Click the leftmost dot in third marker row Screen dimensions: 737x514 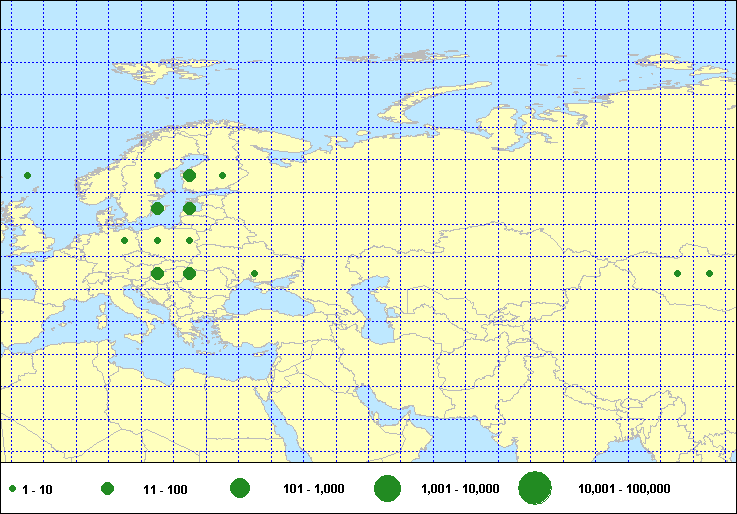pos(124,240)
